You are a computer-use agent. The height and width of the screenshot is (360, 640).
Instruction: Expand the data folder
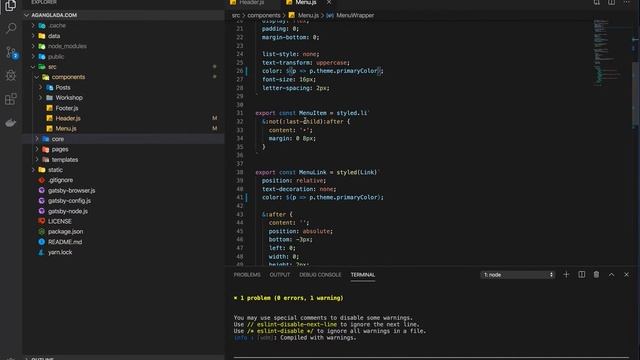click(x=33, y=36)
